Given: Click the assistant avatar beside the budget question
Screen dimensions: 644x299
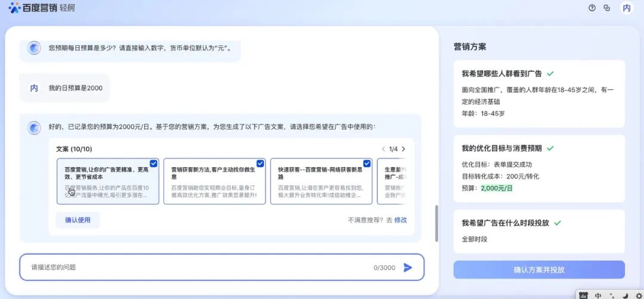Looking at the screenshot, I should [x=33, y=48].
